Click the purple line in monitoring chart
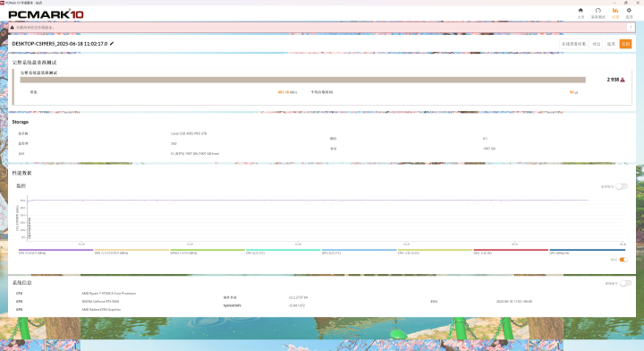 pyautogui.click(x=308, y=201)
